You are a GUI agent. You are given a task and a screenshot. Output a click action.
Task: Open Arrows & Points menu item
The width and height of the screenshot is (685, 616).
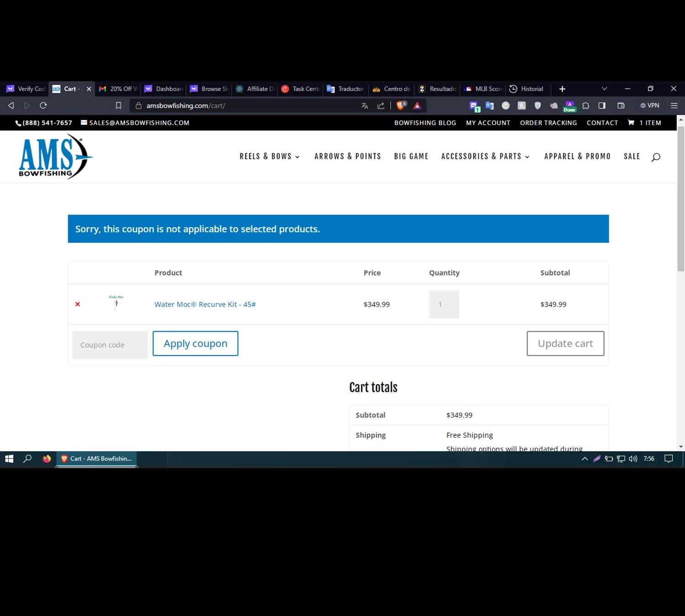click(348, 156)
